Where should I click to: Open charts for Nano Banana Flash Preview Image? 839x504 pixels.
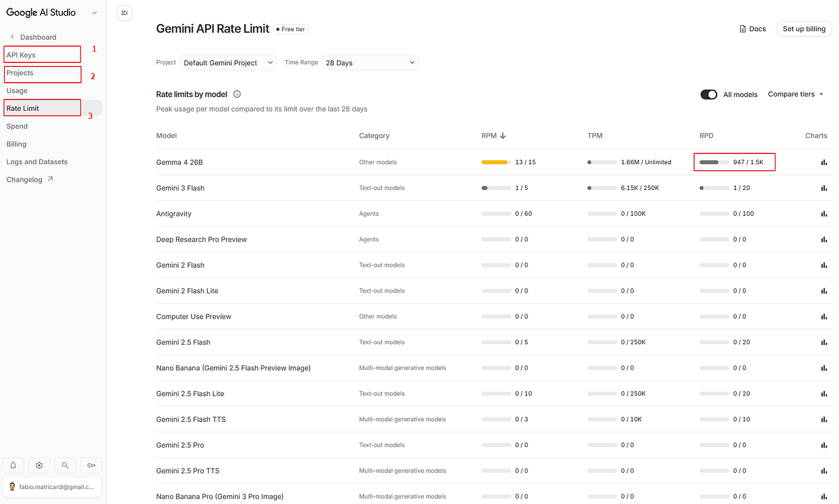coord(824,368)
